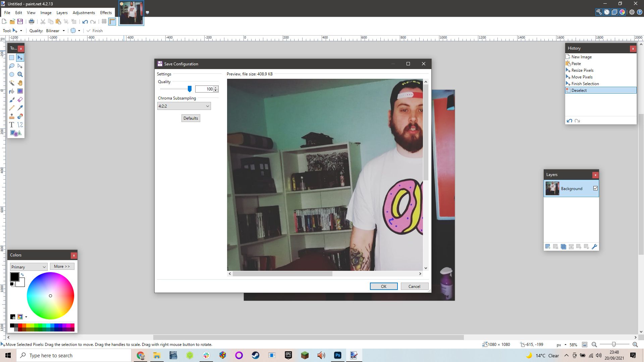This screenshot has width=644, height=362.
Task: Drag the Quality slider to adjust
Action: click(x=190, y=89)
